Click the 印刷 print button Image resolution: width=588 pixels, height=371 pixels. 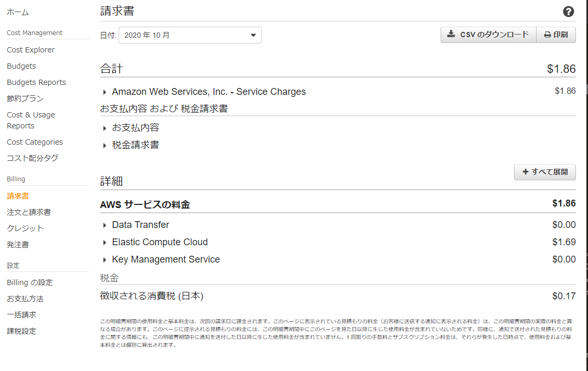(x=556, y=35)
